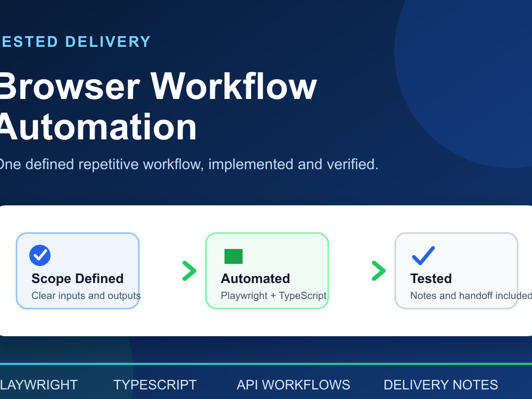This screenshot has height=399, width=532.
Task: Click the 'Clear inputs and outputs' caption
Action: [x=86, y=295]
